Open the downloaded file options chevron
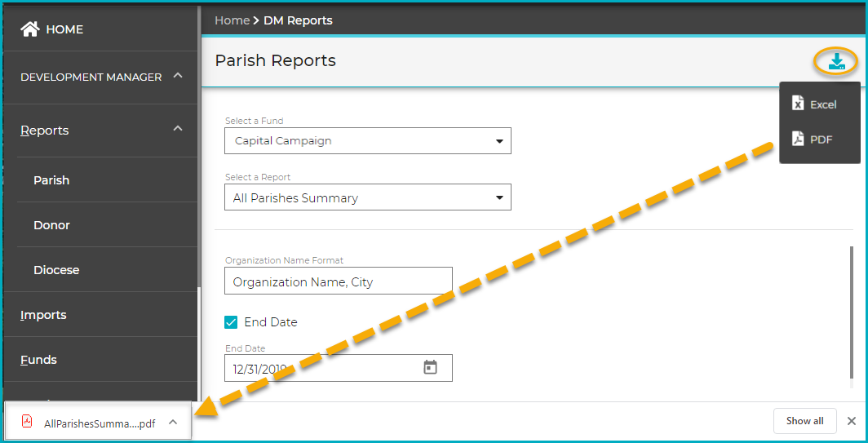This screenshot has height=443, width=868. 173,423
